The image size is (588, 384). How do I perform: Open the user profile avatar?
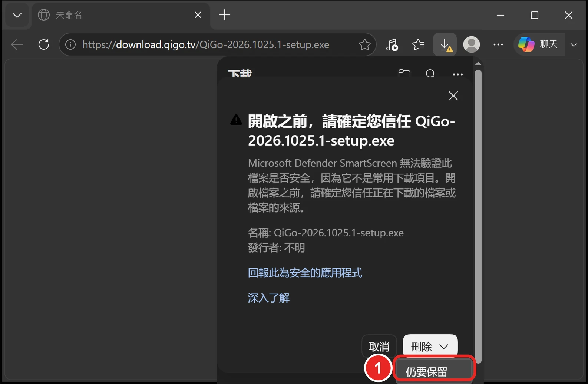pos(472,45)
